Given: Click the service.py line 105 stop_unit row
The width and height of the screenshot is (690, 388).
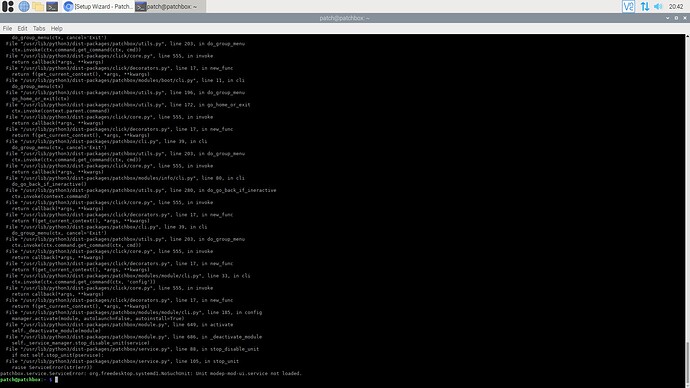Looking at the screenshot, I should click(x=122, y=361).
